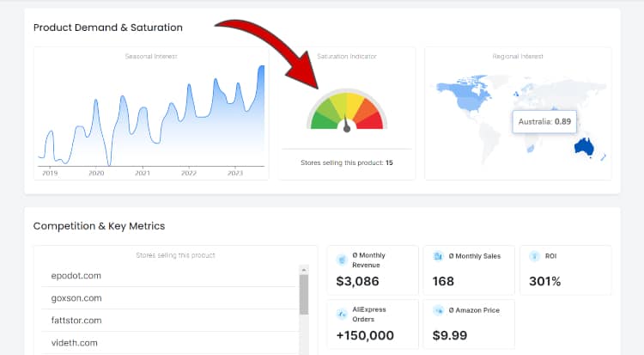Viewport: 644px width, 355px height.
Task: Click the 2023 axis label
Action: [x=235, y=173]
